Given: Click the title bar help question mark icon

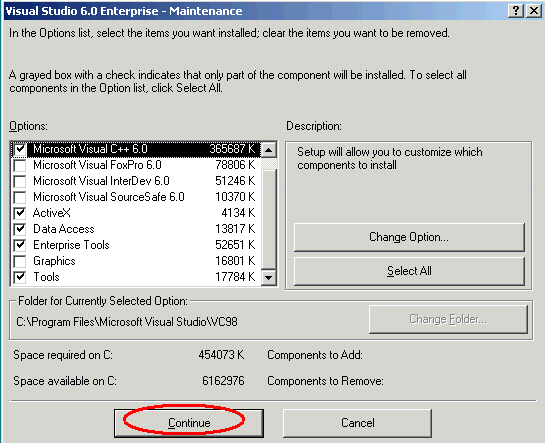Looking at the screenshot, I should [x=516, y=11].
